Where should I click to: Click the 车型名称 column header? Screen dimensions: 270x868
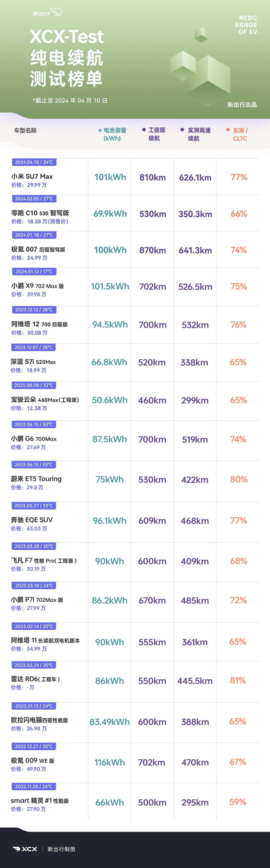coord(25,130)
